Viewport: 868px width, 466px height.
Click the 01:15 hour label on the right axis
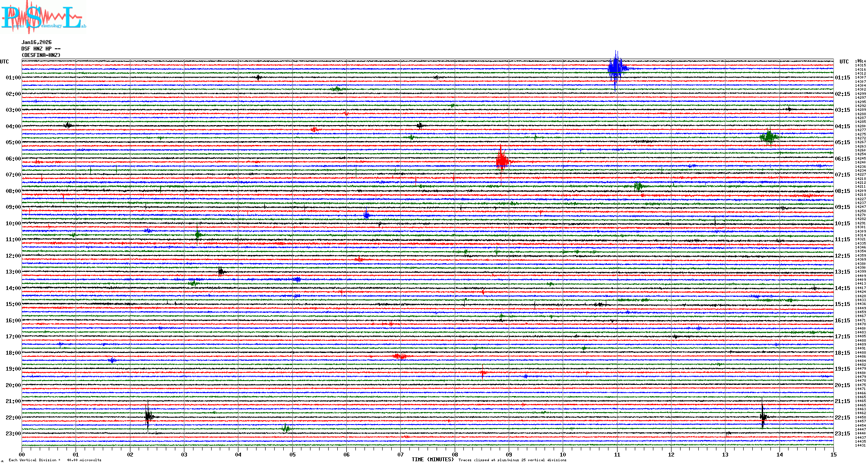[842, 78]
